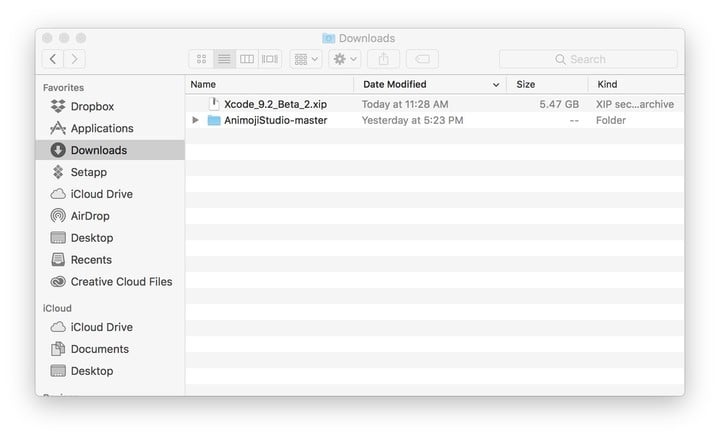Click the Dropbox sidebar icon
The image size is (720, 438).
tap(58, 106)
